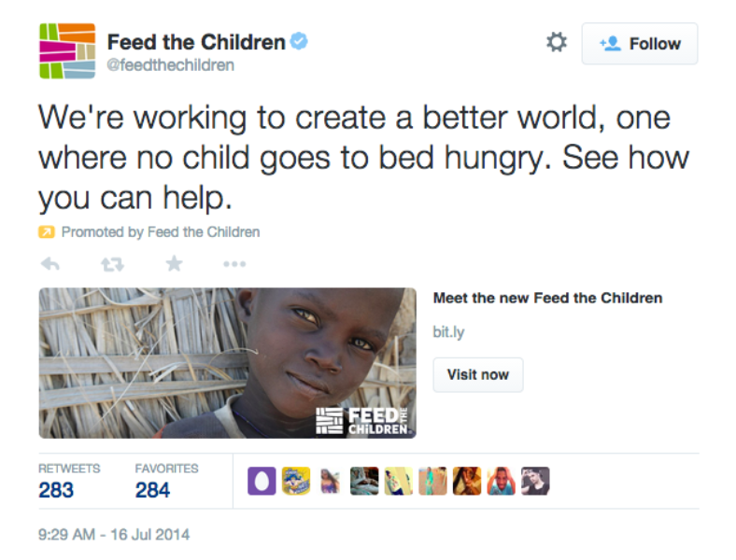
Task: Retweet using the retweet arrows icon
Action: point(112,264)
